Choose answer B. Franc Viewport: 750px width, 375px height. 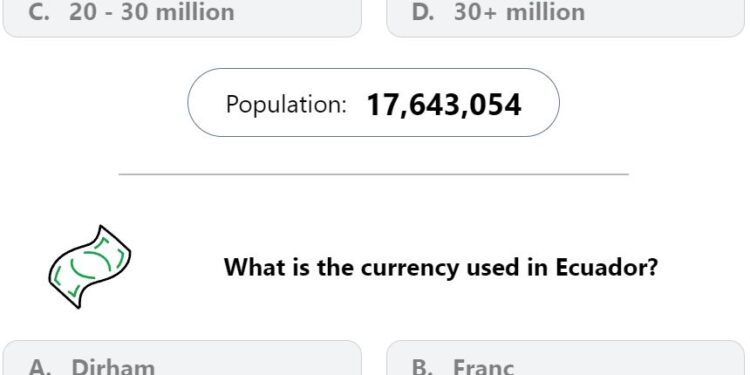565,358
